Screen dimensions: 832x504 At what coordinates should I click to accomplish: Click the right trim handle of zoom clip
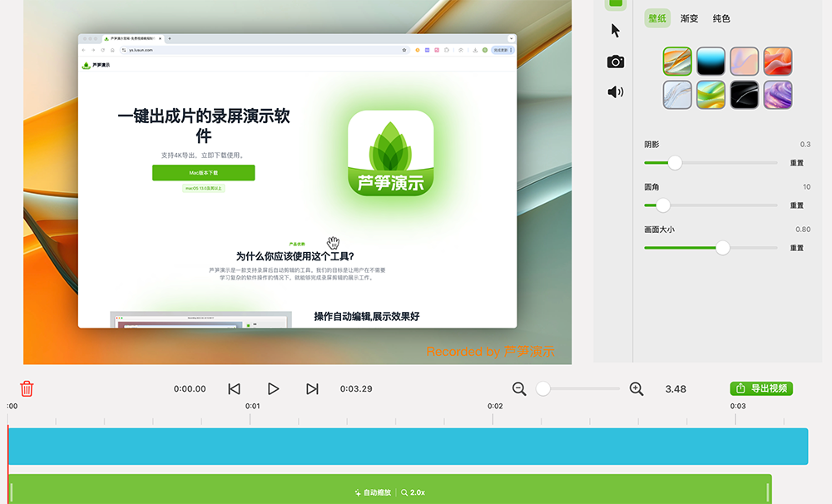pos(767,492)
